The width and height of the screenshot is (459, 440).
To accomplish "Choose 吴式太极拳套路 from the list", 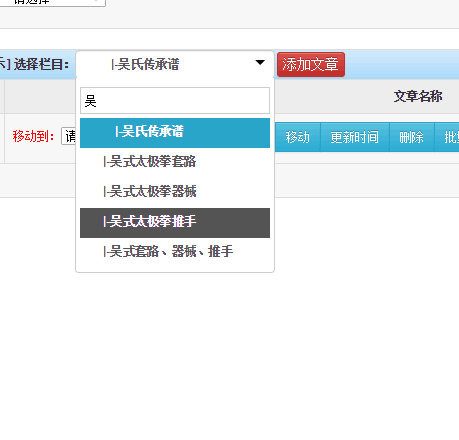I will pyautogui.click(x=175, y=162).
